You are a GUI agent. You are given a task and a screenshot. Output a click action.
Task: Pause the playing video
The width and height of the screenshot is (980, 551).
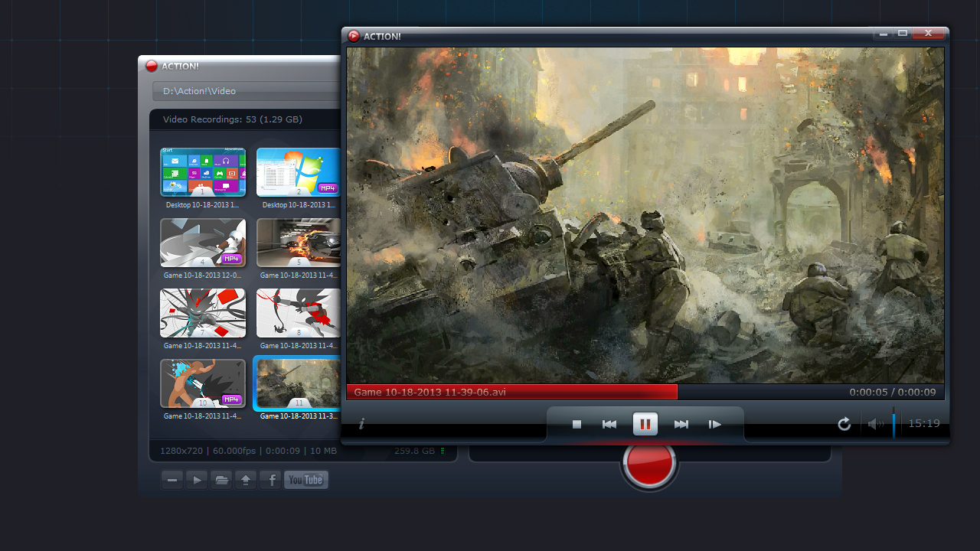[x=645, y=424]
